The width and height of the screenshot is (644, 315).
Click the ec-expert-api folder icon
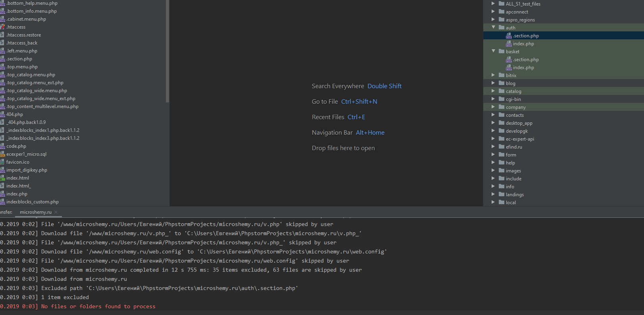coord(502,139)
